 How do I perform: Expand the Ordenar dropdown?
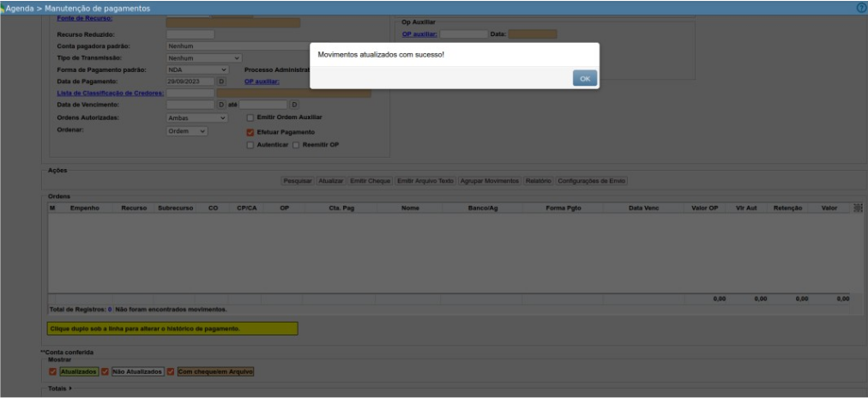(187, 131)
